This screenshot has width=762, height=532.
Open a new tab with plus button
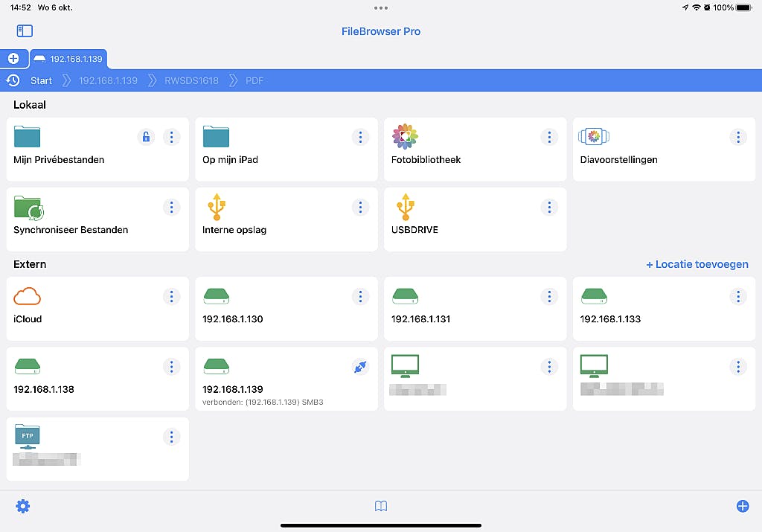(x=13, y=59)
